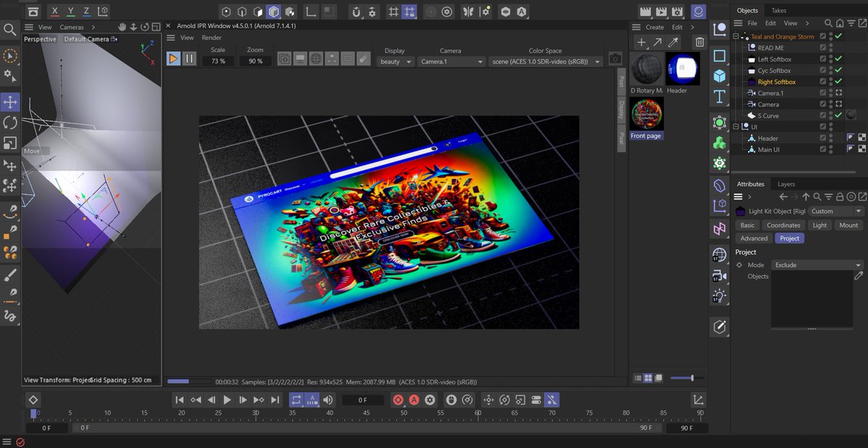Open the search magnifier in the left toolbar
The width and height of the screenshot is (868, 448).
tap(10, 30)
